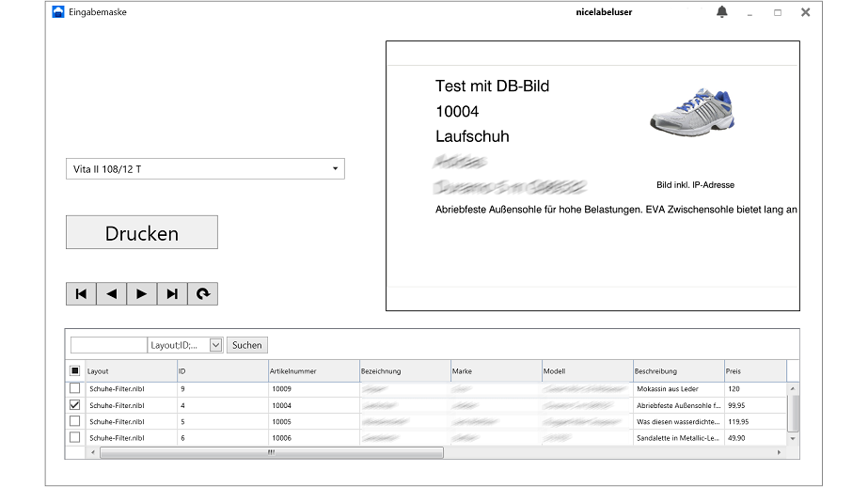868x487 pixels.
Task: Click the Preis column header
Action: (x=754, y=371)
